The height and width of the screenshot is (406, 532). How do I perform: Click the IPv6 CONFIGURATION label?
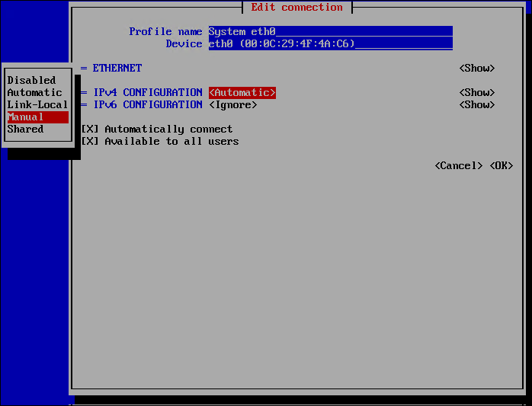(148, 105)
